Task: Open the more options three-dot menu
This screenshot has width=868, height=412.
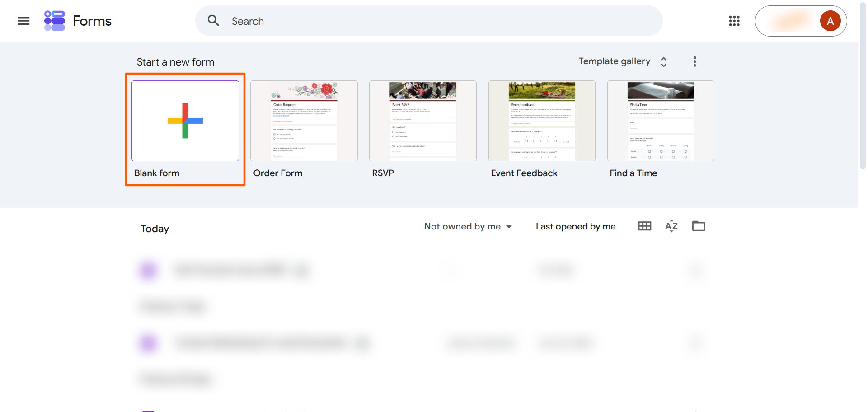Action: click(x=695, y=61)
